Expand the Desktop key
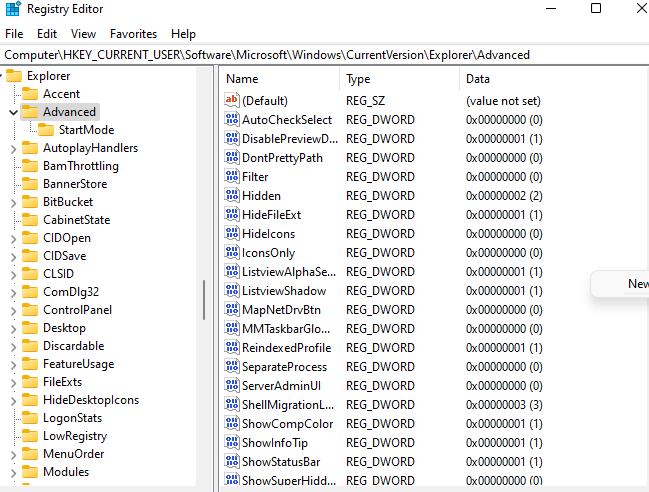 [13, 329]
